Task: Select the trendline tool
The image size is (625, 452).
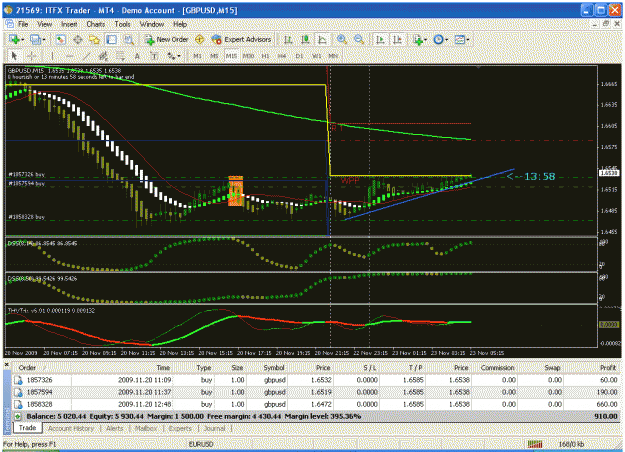Action: [x=86, y=56]
